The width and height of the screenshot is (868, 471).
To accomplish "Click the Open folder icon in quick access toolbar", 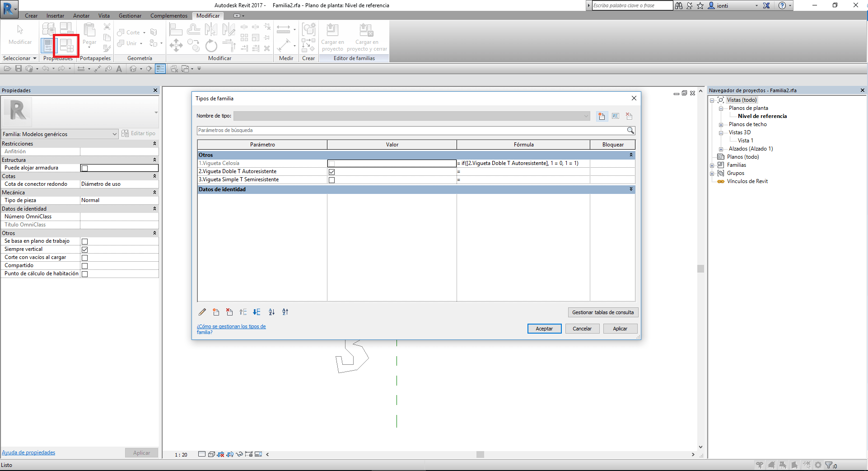I will tap(7, 69).
